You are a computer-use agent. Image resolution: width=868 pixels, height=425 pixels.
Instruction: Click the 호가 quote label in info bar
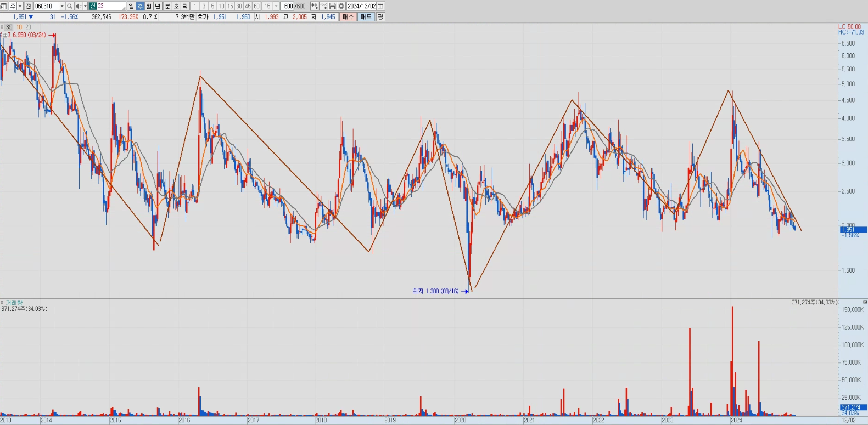point(203,17)
